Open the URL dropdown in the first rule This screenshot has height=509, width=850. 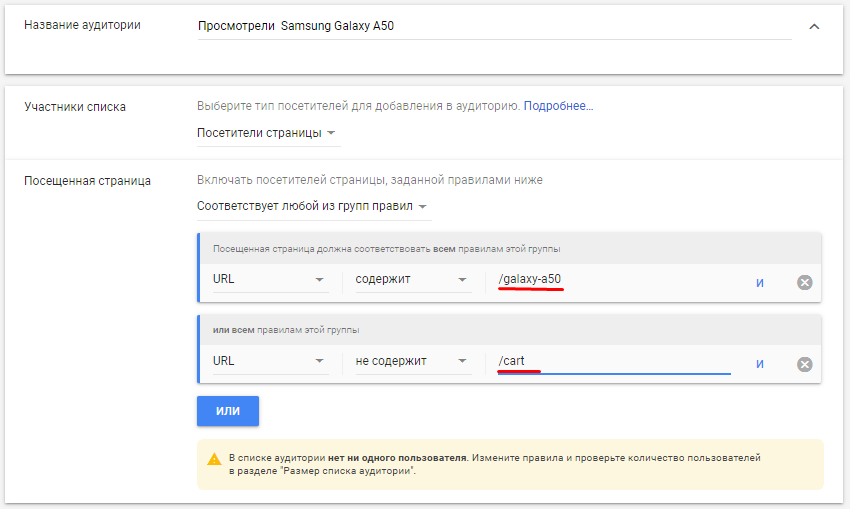(270, 280)
